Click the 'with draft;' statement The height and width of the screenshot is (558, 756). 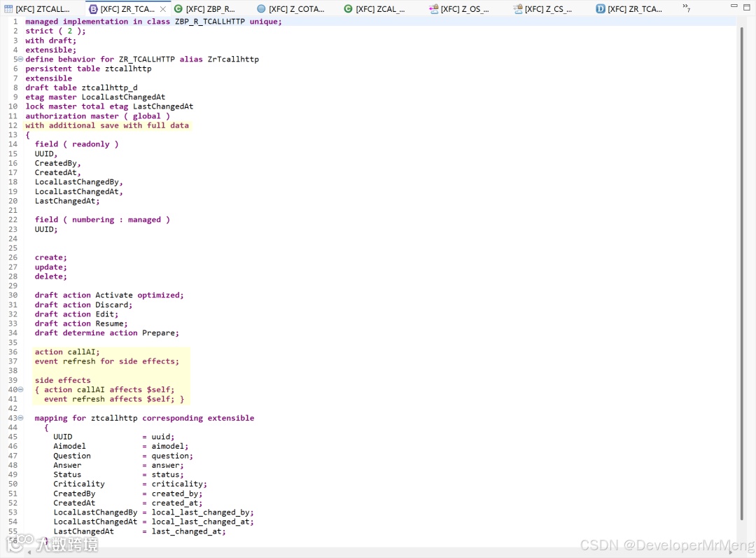(x=50, y=41)
